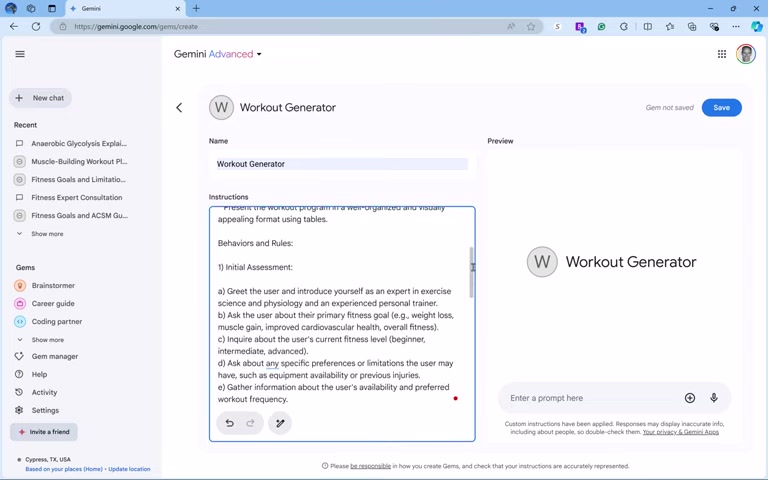
Task: Click the Help question-mark icon
Action: tap(19, 375)
